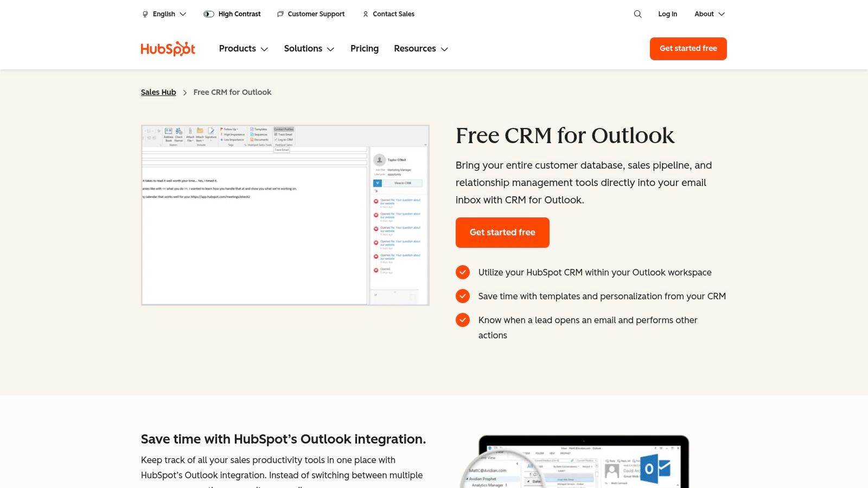The image size is (868, 488).
Task: Open the Pricing menu item
Action: coord(365,49)
